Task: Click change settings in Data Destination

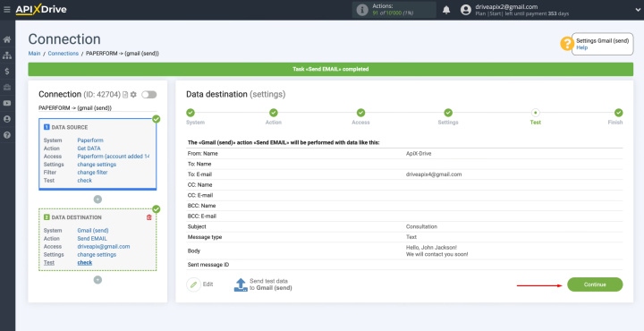Action: pos(97,255)
